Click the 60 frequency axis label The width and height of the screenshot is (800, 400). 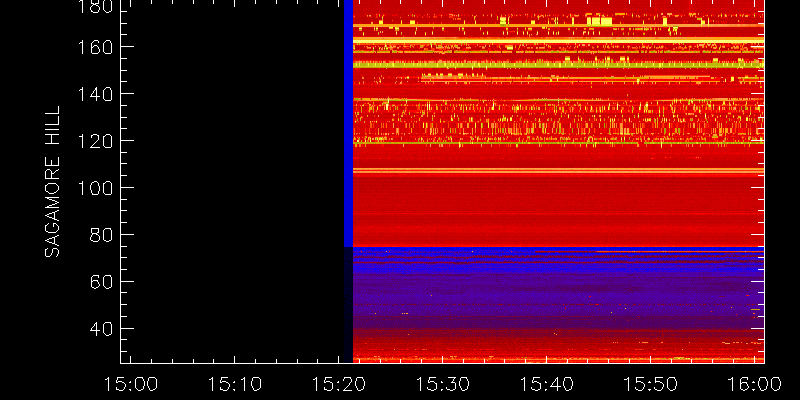point(101,282)
